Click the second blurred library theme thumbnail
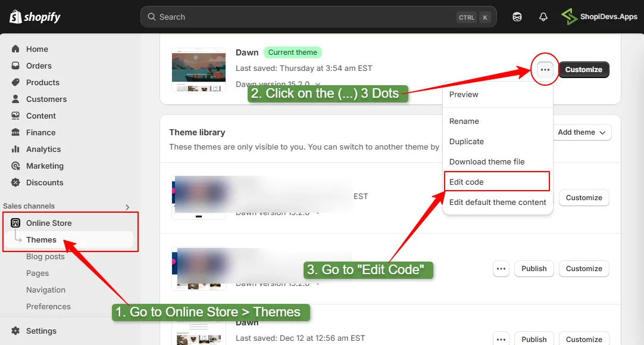Screen dimensions: 644x345 199,269
